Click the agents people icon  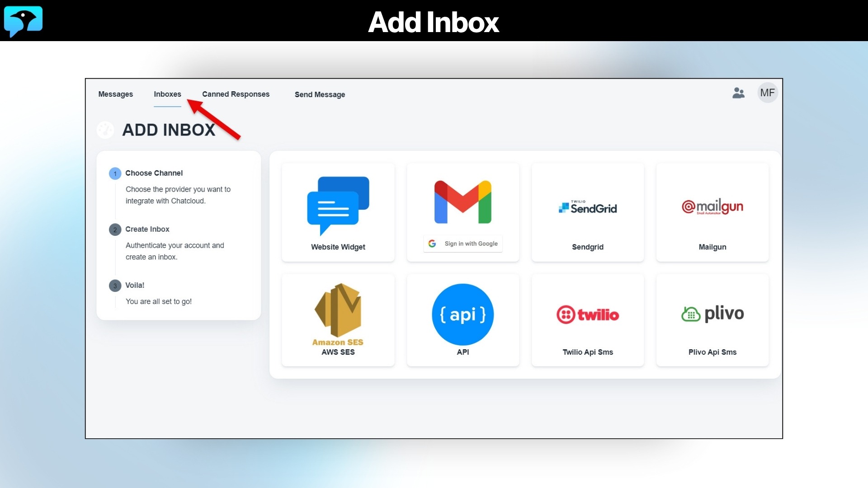tap(739, 93)
